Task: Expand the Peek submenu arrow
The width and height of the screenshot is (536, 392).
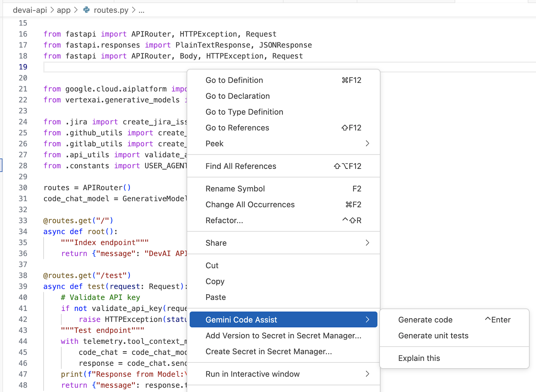Action: 367,144
